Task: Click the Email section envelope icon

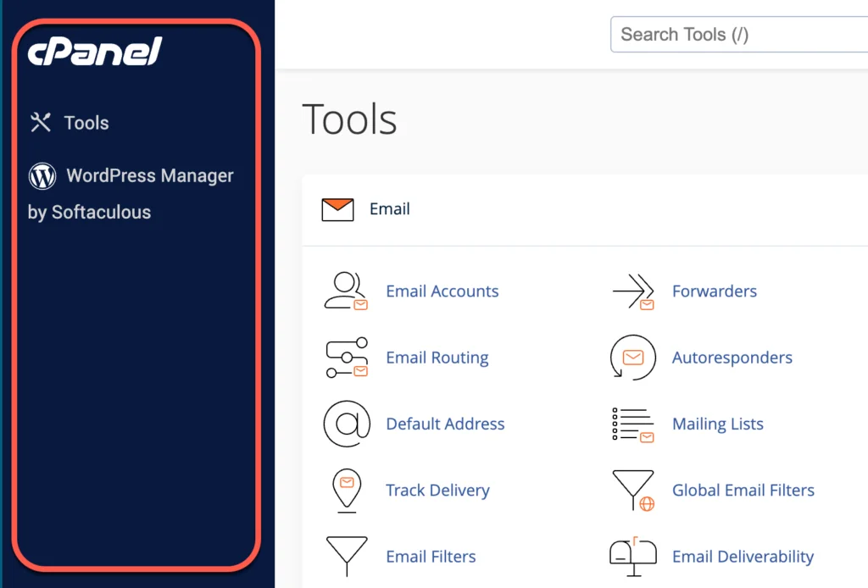Action: (337, 209)
